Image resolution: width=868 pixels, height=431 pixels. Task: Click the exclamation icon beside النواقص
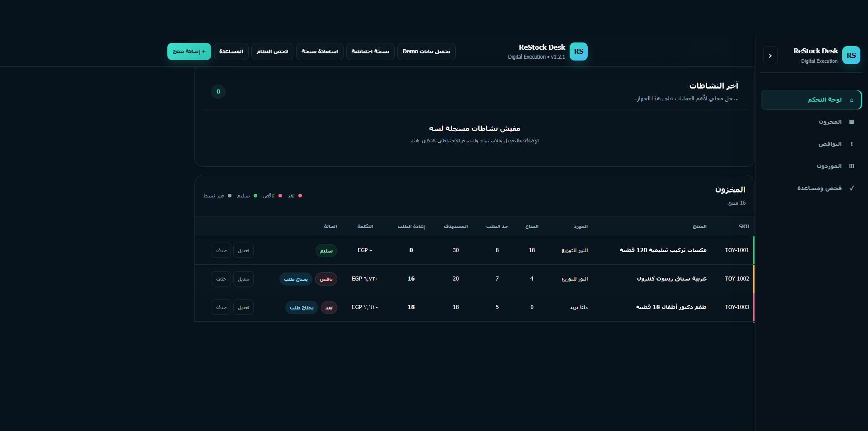(x=851, y=144)
